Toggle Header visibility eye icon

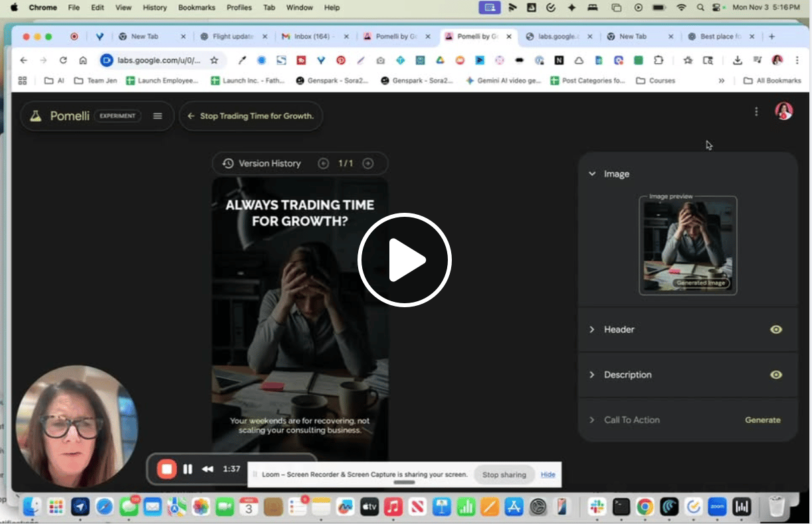pyautogui.click(x=775, y=329)
